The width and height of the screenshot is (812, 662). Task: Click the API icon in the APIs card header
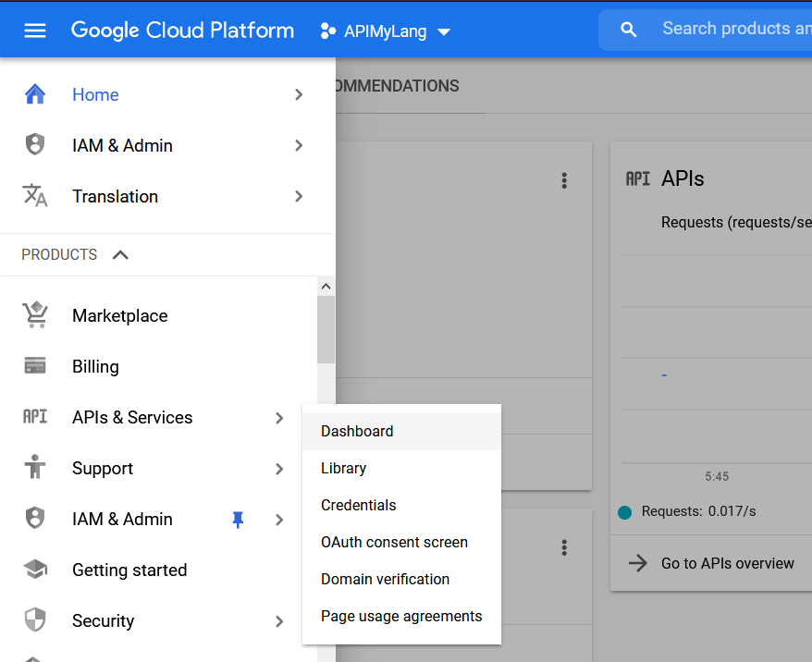(x=637, y=178)
